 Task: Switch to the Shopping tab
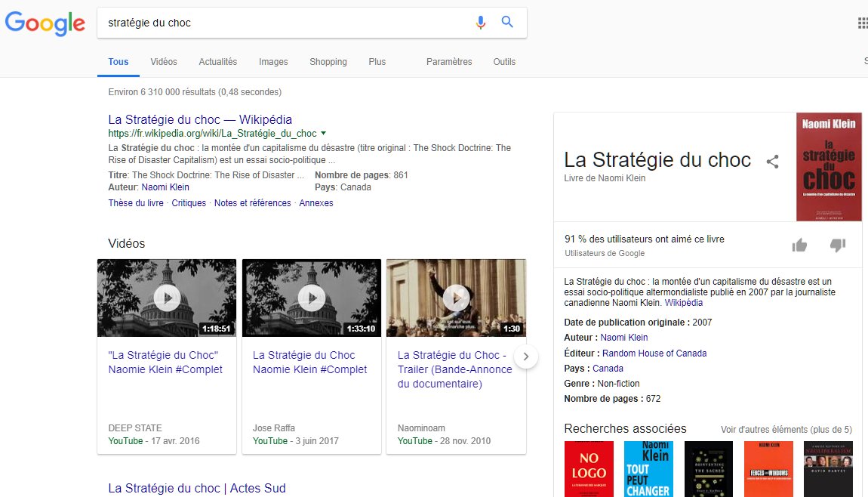click(328, 61)
